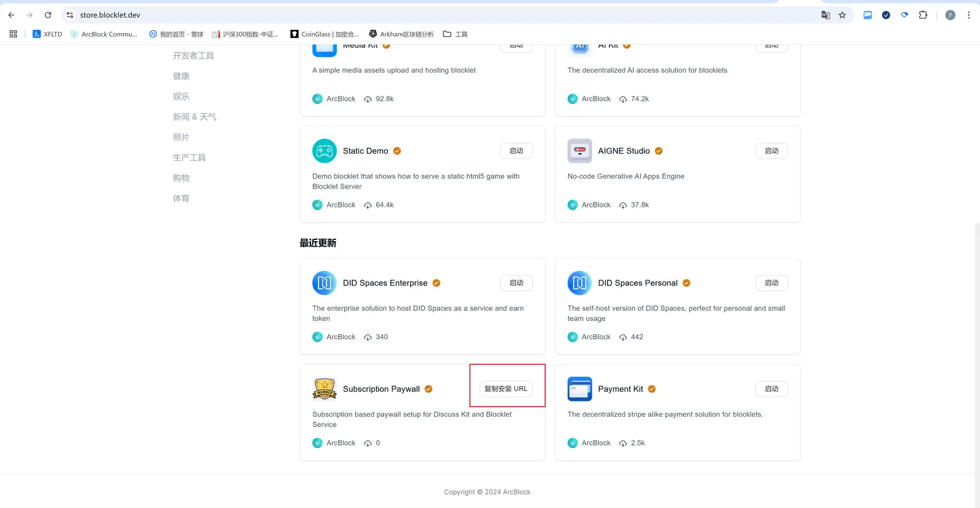View site information icon beside the URL
The height and width of the screenshot is (508, 980).
point(70,15)
